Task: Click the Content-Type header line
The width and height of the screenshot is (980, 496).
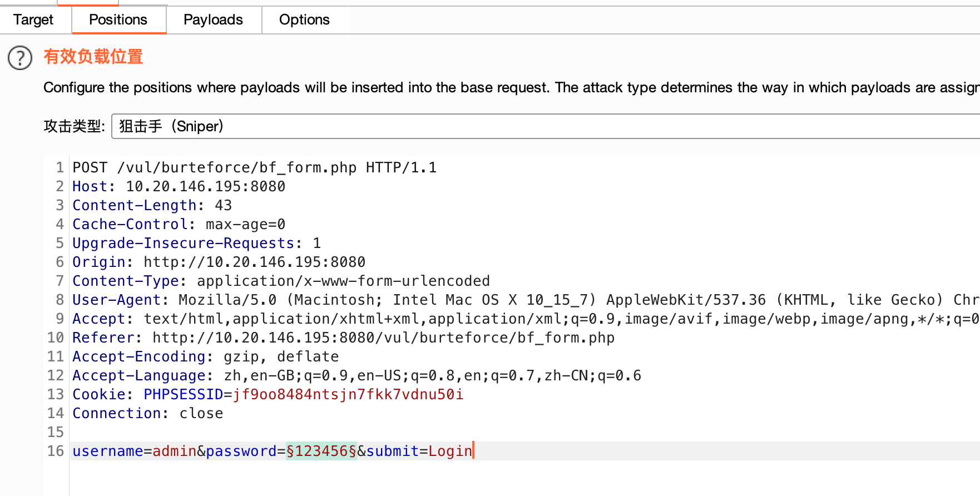Action: (281, 281)
